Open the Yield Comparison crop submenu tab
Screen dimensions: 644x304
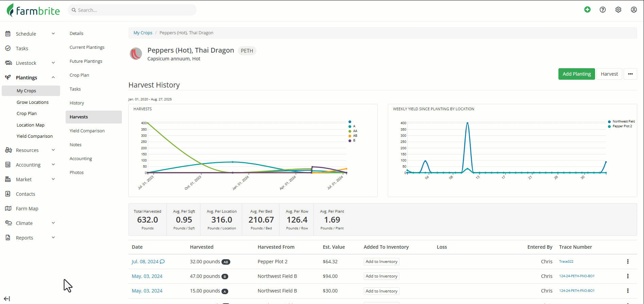coord(87,131)
